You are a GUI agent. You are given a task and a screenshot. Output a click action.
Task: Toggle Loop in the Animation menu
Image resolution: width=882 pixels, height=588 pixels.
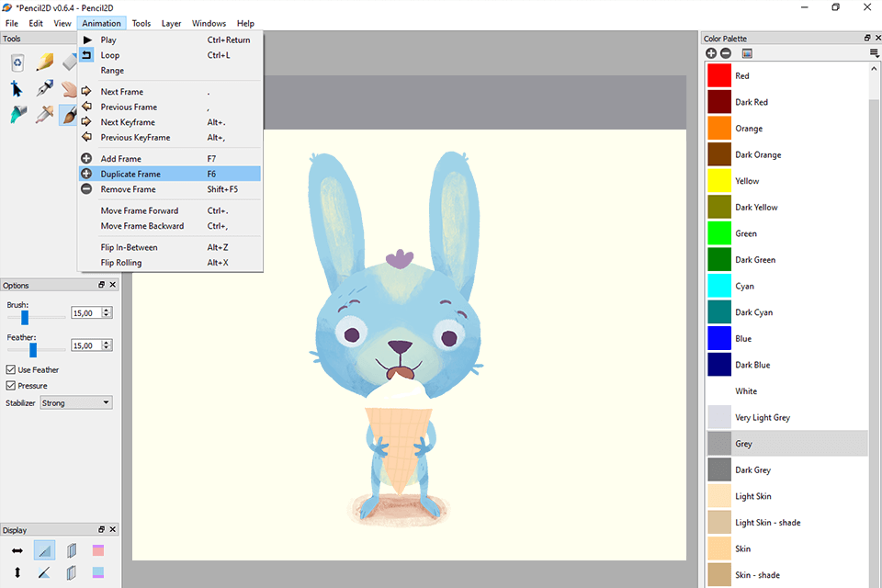pyautogui.click(x=110, y=55)
